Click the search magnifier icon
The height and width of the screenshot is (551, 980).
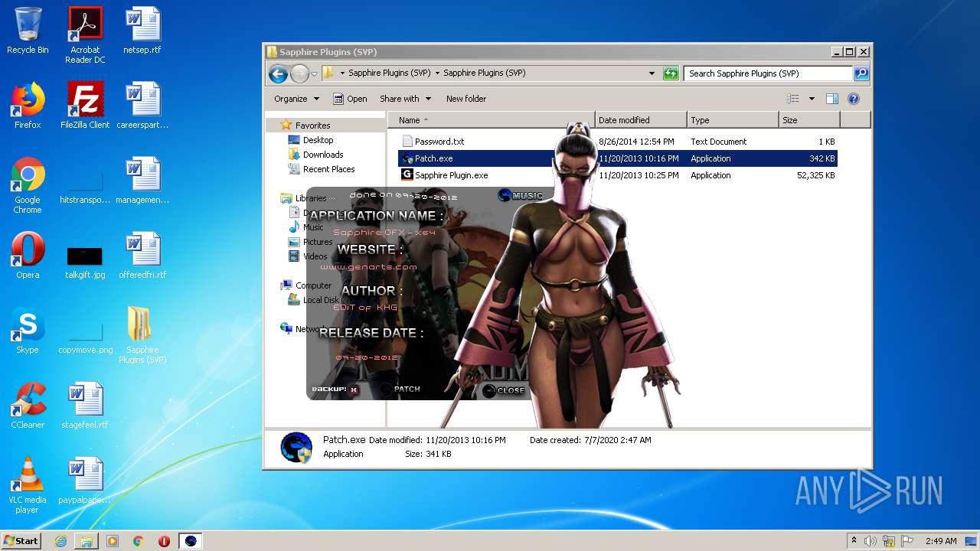click(x=861, y=73)
